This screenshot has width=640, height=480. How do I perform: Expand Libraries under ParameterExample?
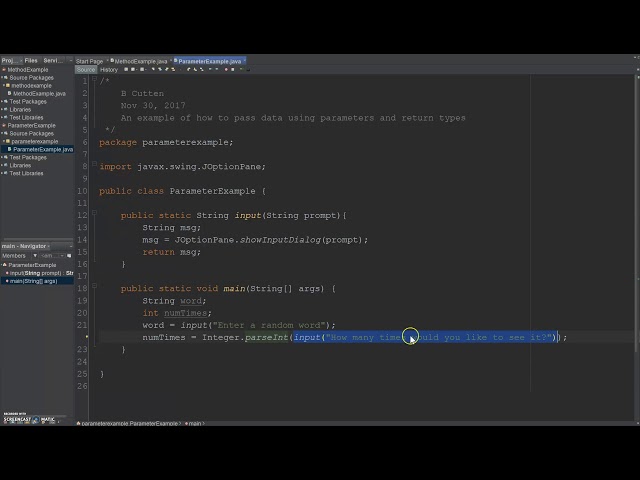2,165
